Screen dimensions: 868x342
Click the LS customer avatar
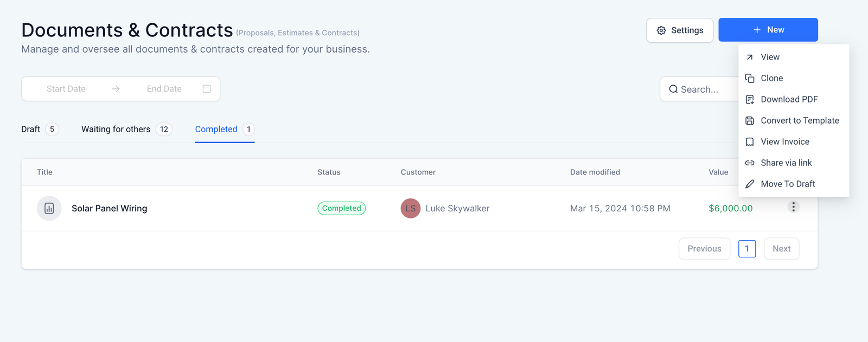(x=410, y=208)
